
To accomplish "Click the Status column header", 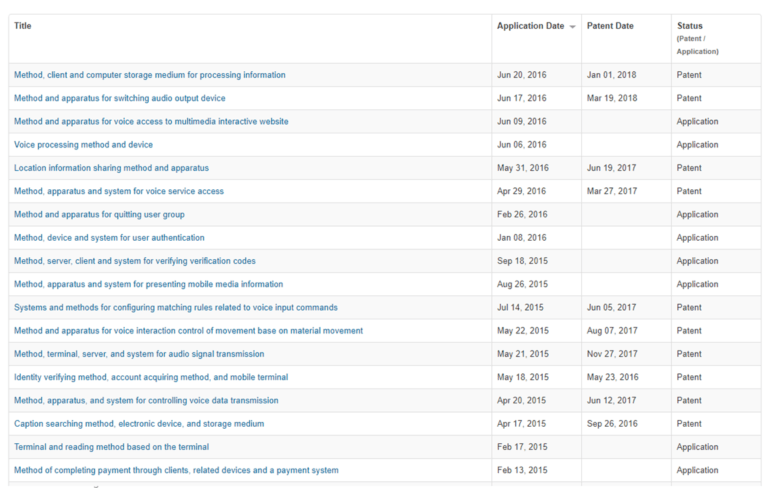I will point(690,26).
